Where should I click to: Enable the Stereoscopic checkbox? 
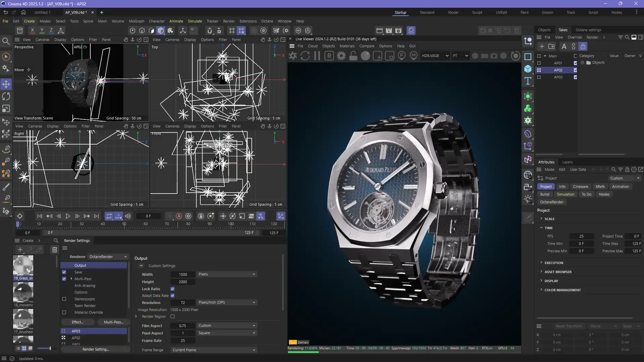[x=64, y=299]
